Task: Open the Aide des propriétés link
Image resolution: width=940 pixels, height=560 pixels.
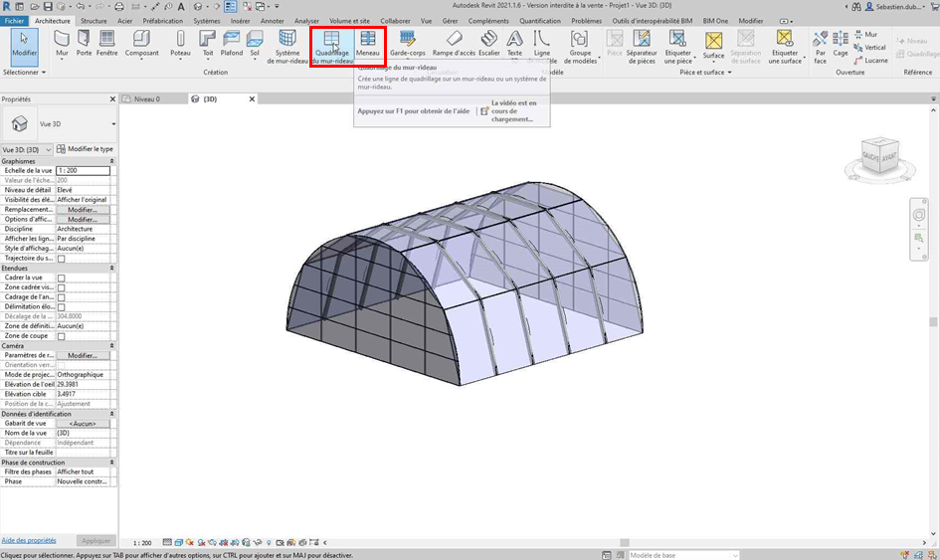Action: [28, 540]
